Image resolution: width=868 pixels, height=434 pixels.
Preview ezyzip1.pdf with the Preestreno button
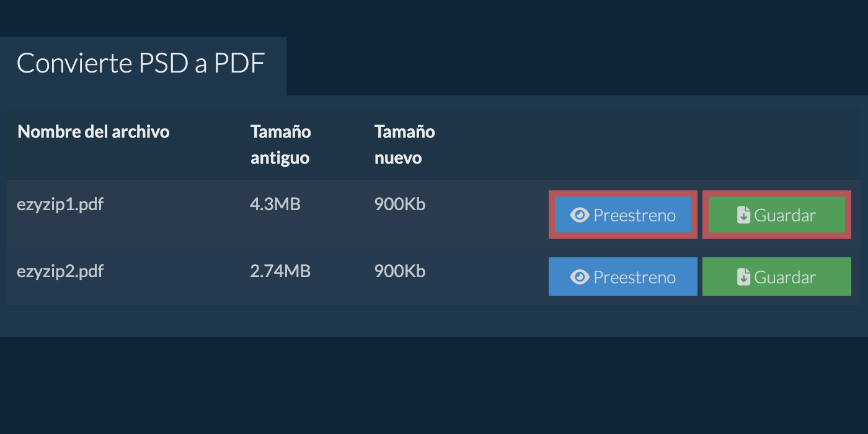[x=623, y=215]
